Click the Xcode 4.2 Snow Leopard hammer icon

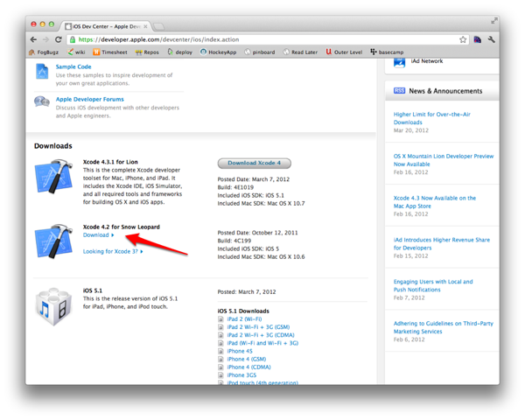(x=53, y=241)
